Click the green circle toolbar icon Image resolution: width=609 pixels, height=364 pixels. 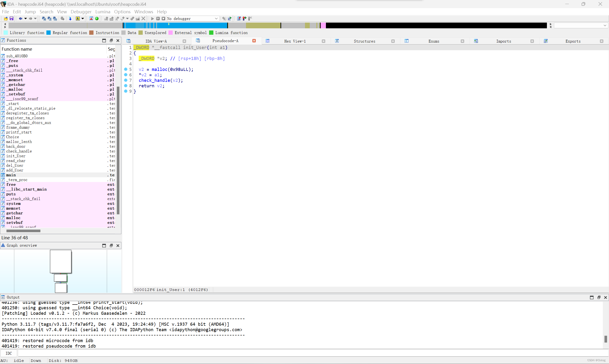(x=97, y=19)
